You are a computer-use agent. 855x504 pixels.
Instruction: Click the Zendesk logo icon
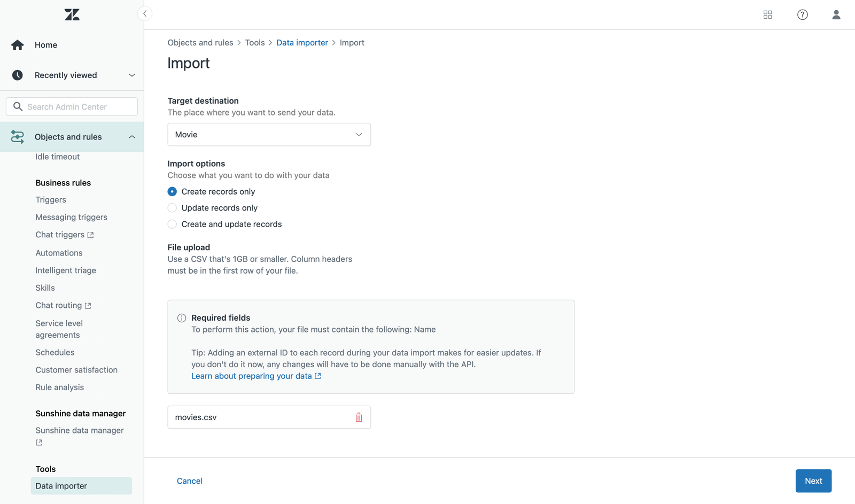coord(71,14)
